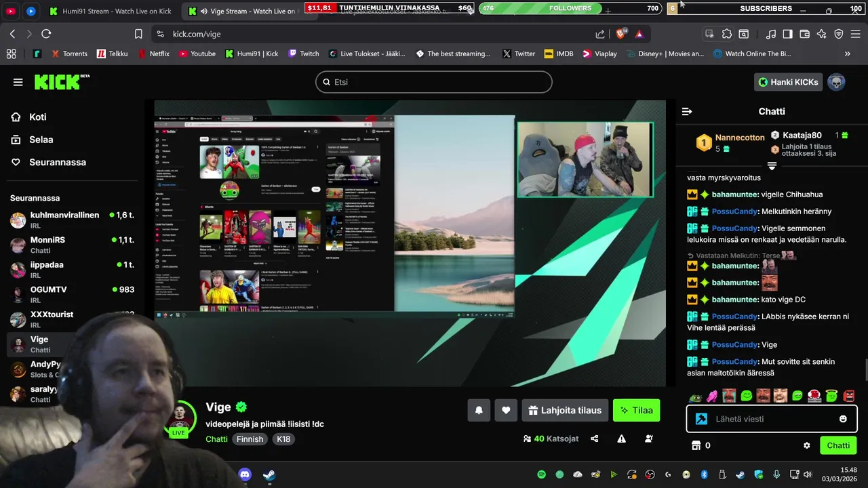Open the chat shop icon showing 0
868x488 pixels.
click(701, 445)
